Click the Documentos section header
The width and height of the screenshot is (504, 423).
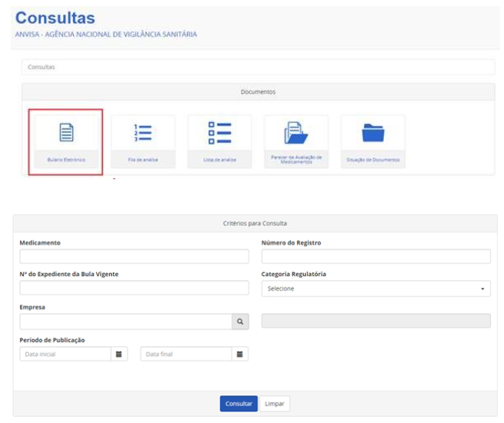pos(258,92)
